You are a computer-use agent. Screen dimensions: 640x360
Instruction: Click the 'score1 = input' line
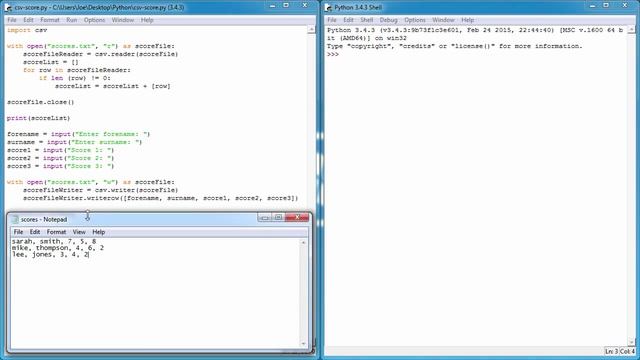60,150
